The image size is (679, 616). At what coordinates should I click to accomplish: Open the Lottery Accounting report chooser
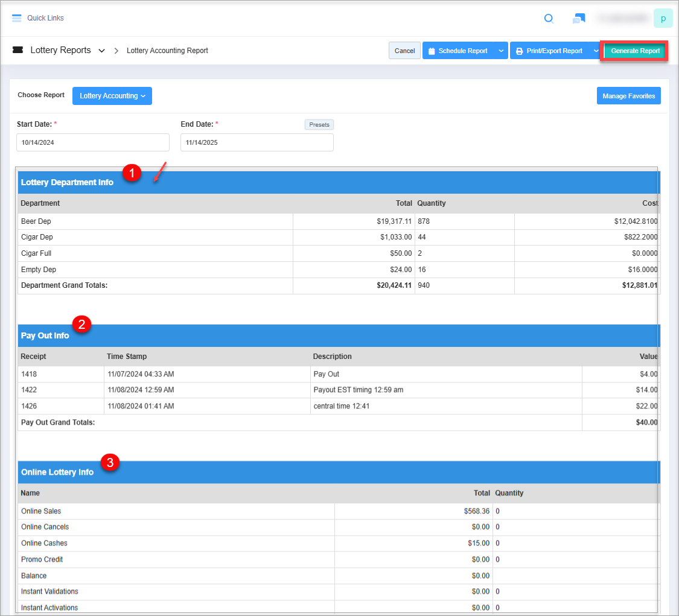[x=112, y=96]
